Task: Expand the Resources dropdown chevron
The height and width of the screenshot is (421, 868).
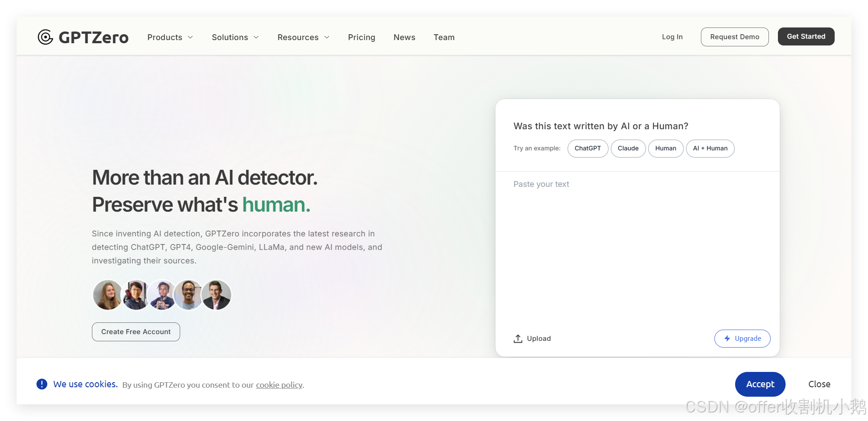Action: point(327,37)
